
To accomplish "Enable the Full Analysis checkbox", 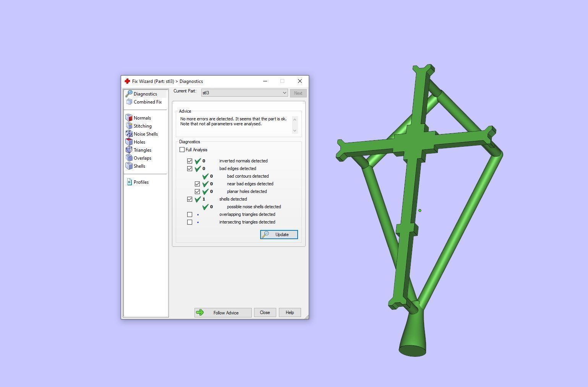I will 182,149.
